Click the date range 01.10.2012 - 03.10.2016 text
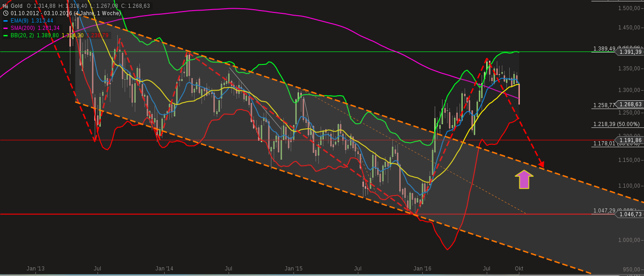This screenshot has height=276, width=644. tap(42, 13)
